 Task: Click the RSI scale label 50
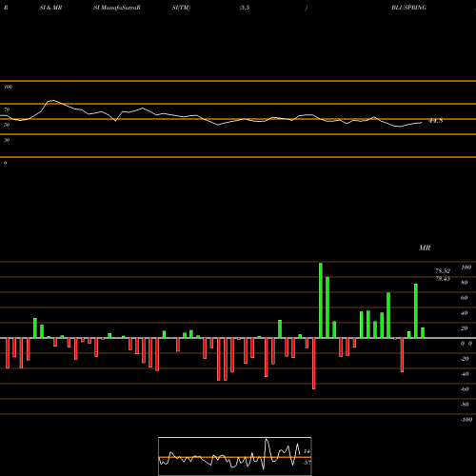[x=7, y=125]
